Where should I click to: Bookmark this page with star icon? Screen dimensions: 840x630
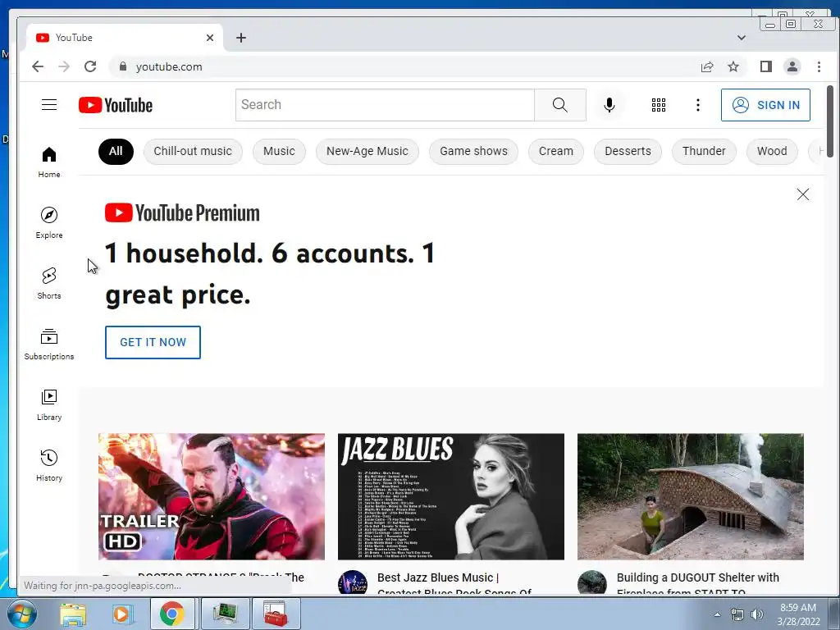(733, 66)
